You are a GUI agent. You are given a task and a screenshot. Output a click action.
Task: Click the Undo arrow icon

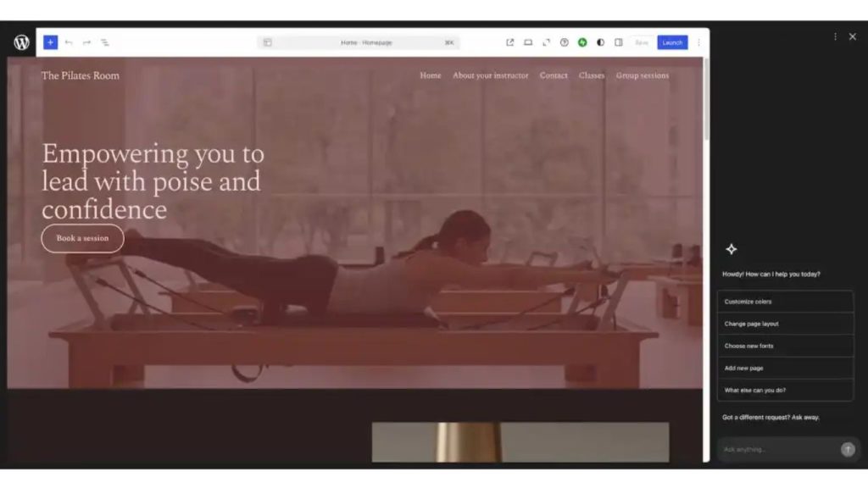tap(69, 42)
